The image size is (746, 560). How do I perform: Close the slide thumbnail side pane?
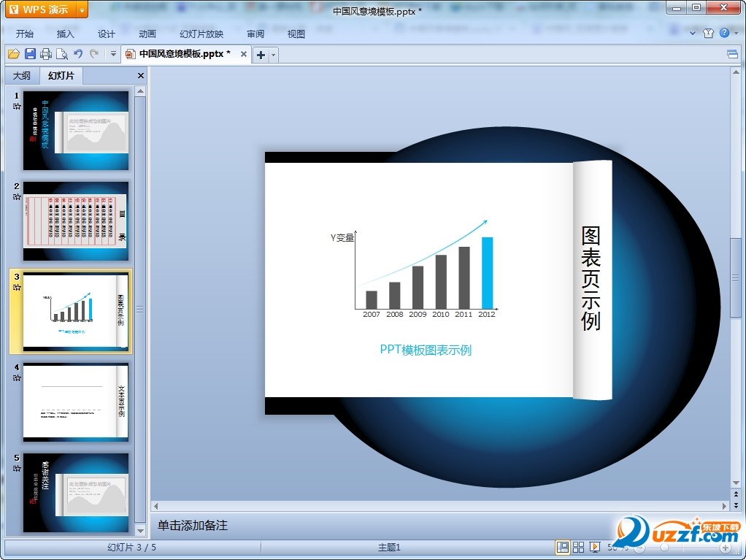pos(140,76)
